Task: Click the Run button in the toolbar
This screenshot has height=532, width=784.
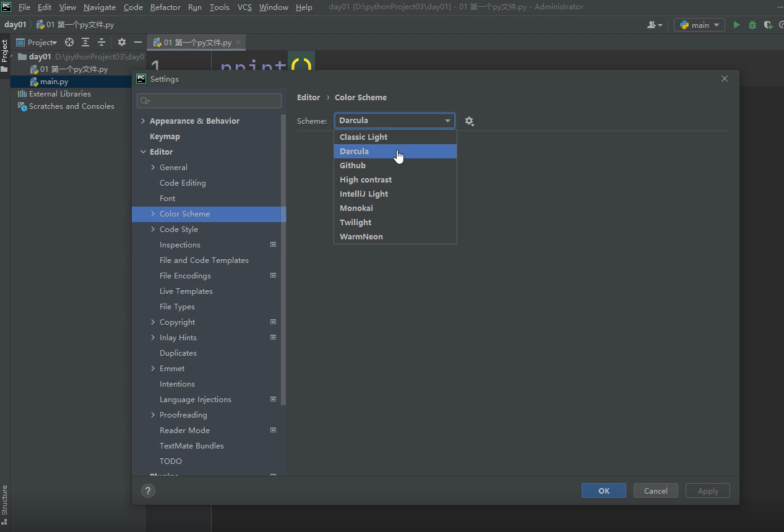Action: tap(736, 25)
